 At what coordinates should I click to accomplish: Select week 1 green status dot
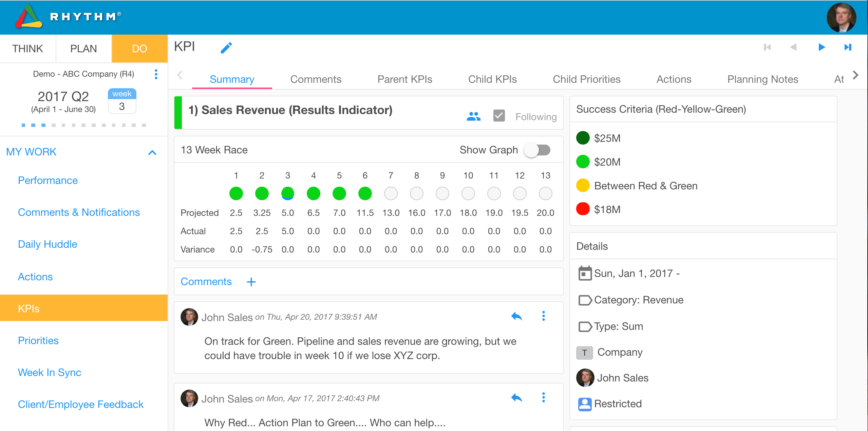(x=236, y=194)
